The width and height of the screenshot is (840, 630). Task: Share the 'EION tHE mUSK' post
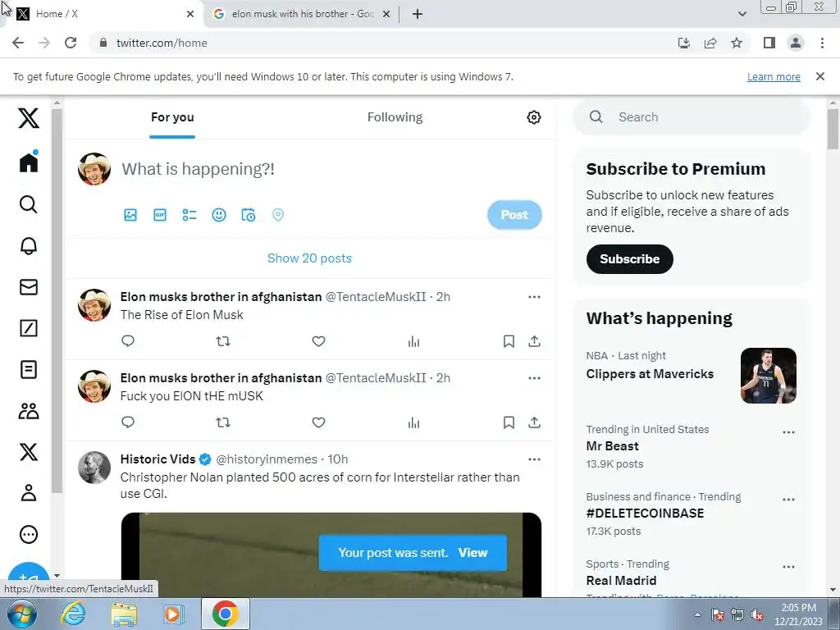point(534,422)
